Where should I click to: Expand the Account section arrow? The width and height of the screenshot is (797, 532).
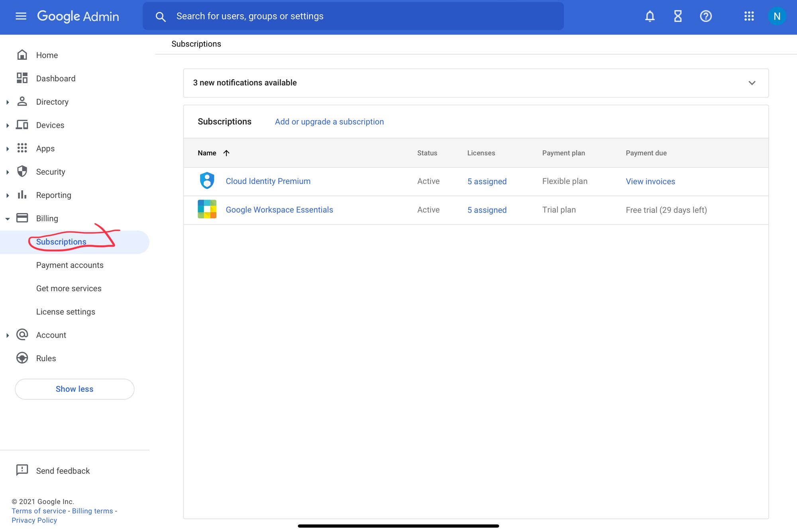point(8,335)
